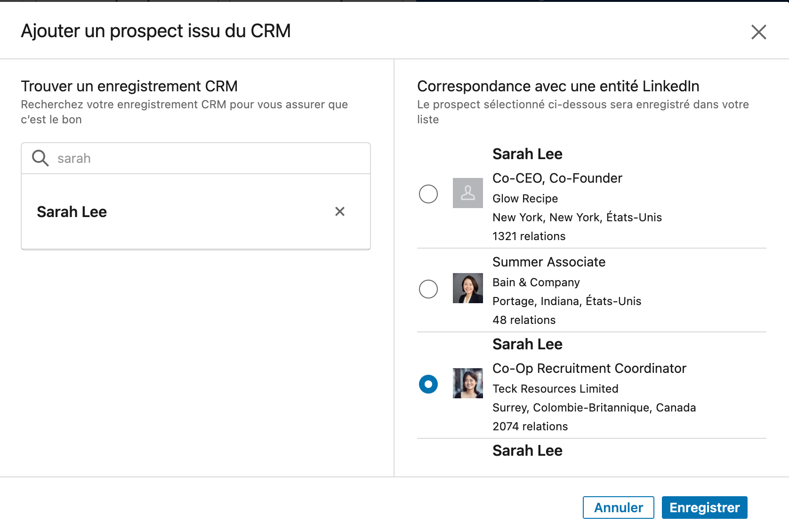Click the magnifying glass search icon
This screenshot has width=789, height=532.
[x=40, y=158]
